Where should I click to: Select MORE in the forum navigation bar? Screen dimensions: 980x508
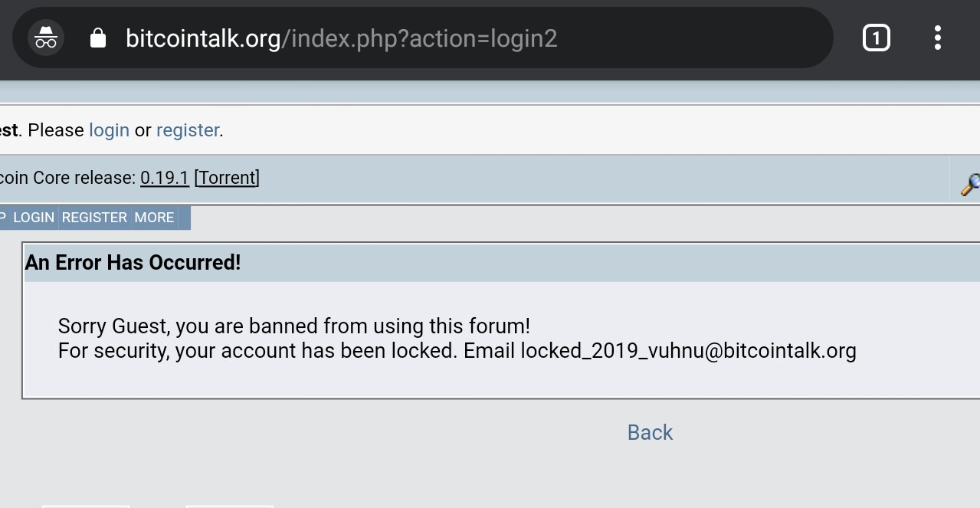click(154, 218)
